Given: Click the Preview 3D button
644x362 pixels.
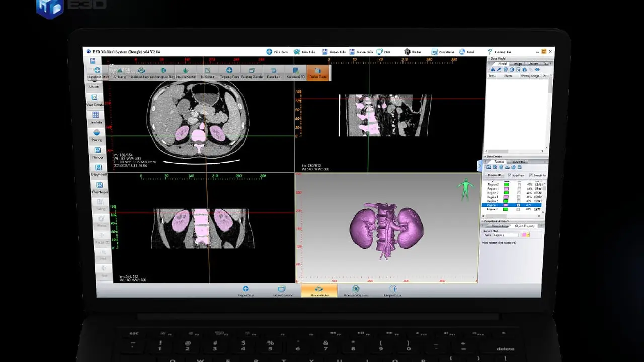Looking at the screenshot, I should coord(494,175).
